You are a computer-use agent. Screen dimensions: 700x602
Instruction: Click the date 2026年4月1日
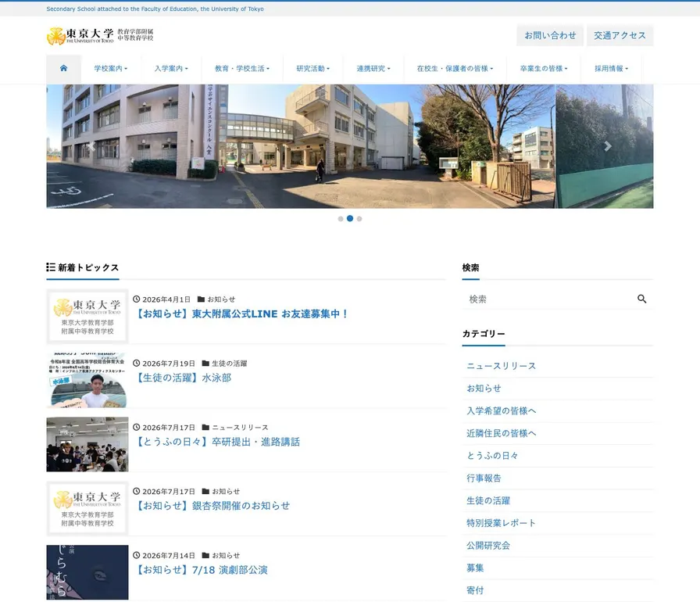166,299
